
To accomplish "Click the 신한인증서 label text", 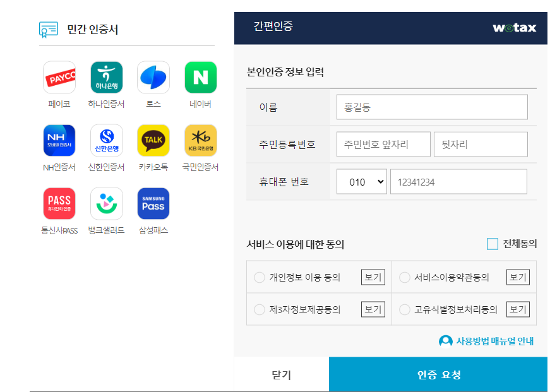I will pos(106,167).
